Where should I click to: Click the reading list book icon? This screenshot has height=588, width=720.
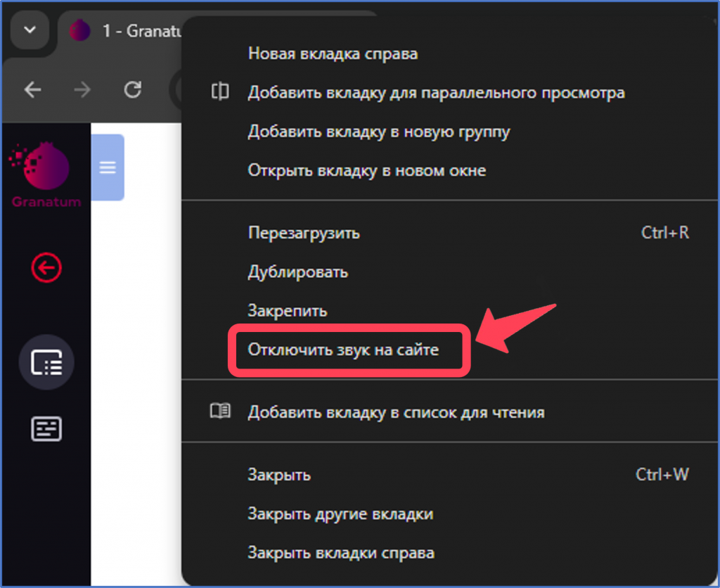click(x=220, y=411)
